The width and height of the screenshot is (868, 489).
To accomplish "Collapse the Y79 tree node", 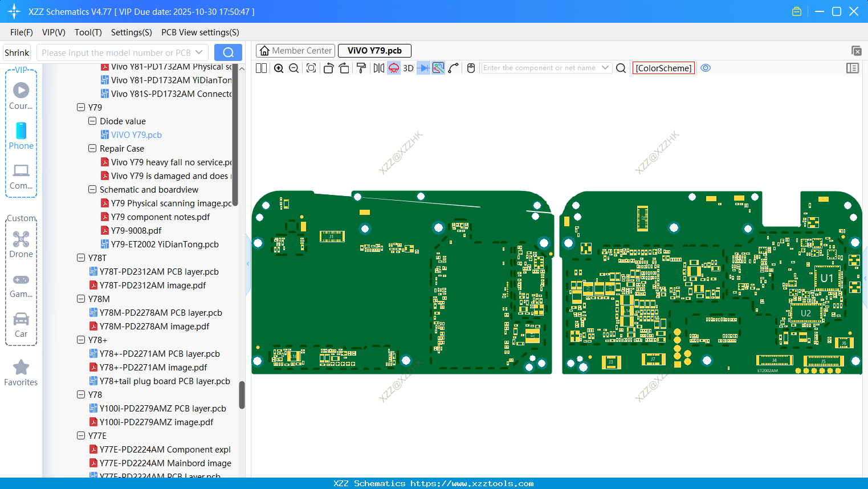I will tap(81, 107).
